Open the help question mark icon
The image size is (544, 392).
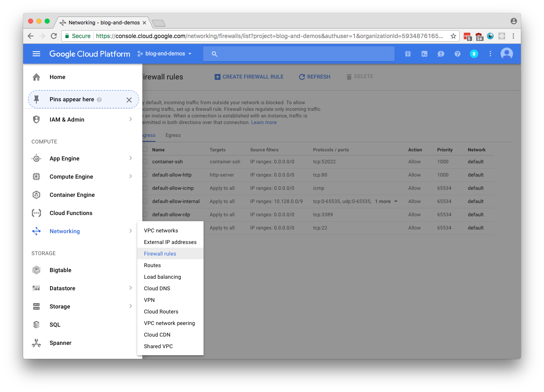458,54
